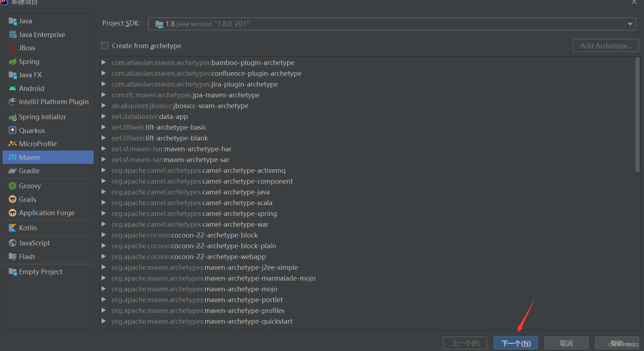
Task: Click the Android robot icon
Action: pos(13,88)
